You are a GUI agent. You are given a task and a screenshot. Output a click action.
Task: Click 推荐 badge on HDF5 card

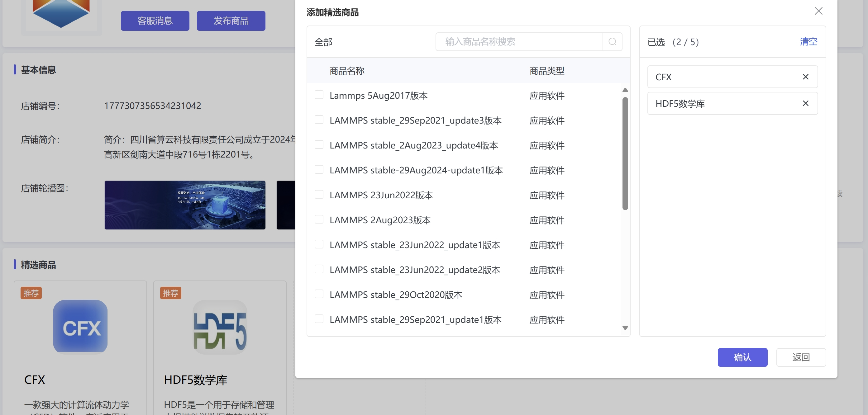coord(170,293)
